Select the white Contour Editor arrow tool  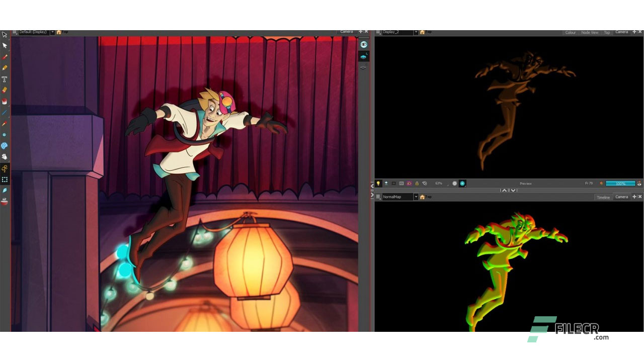pos(5,46)
